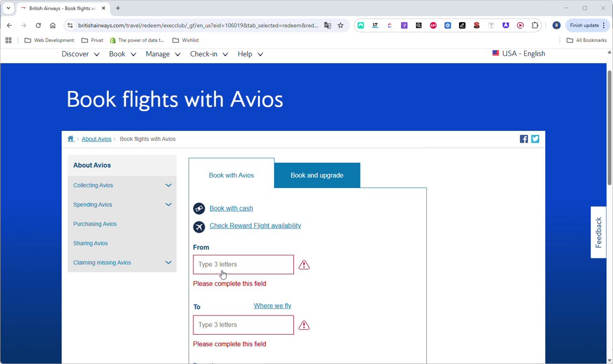Expand the Manage menu

click(x=163, y=54)
